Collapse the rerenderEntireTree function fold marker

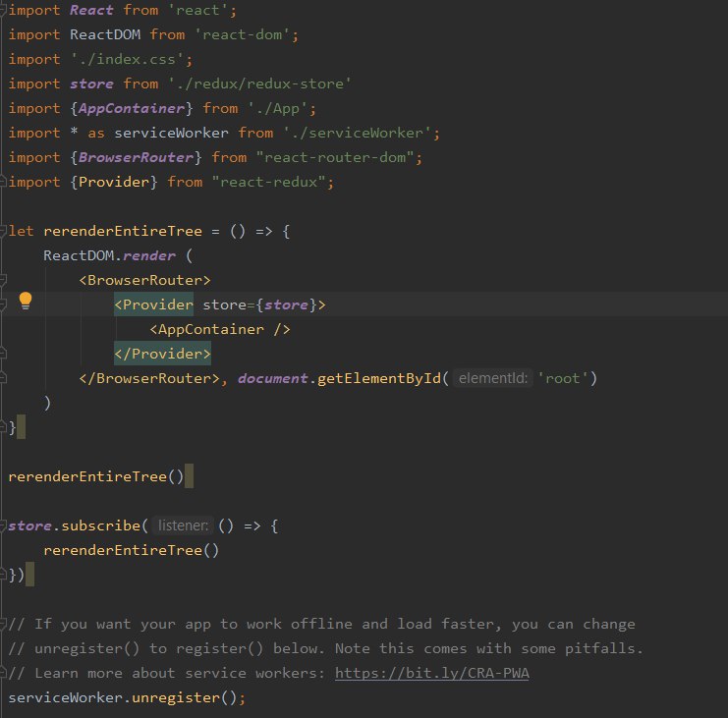click(x=3, y=231)
